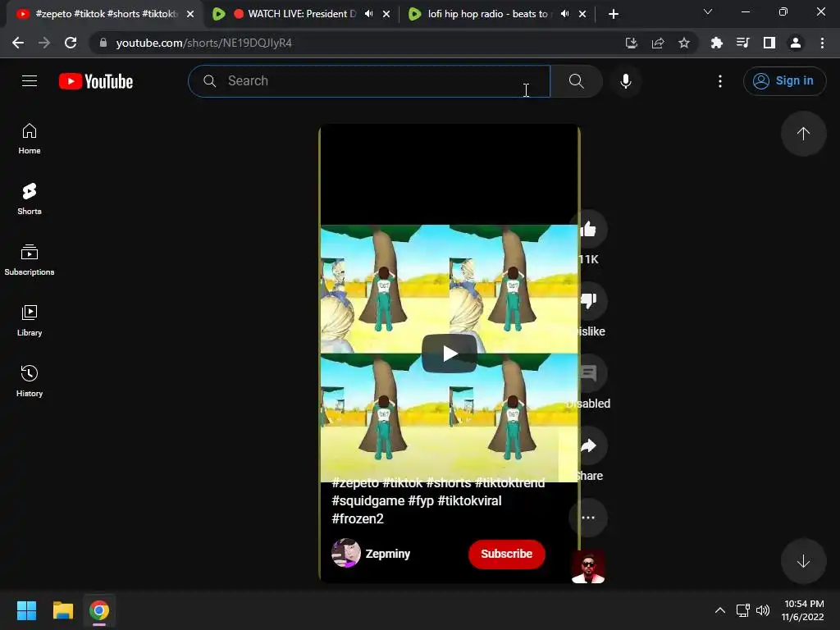Like this short with thumbs up
The width and height of the screenshot is (840, 630).
tap(588, 230)
